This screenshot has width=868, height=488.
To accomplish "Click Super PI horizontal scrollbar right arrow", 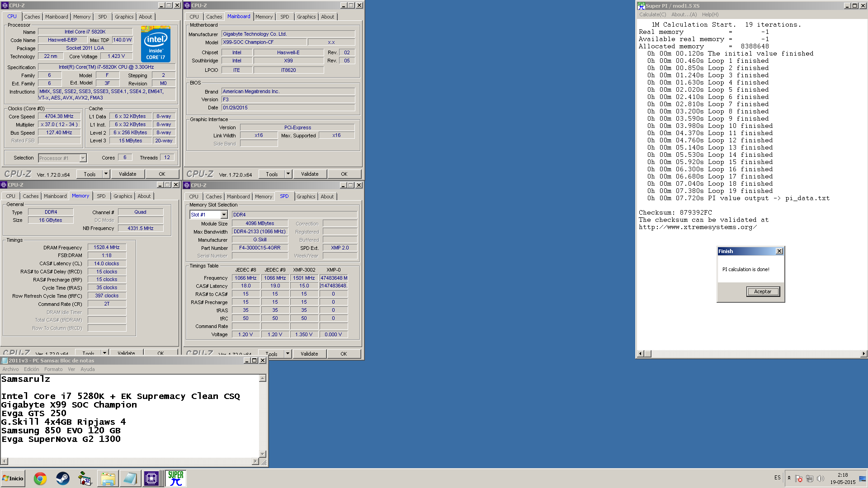I will 863,354.
